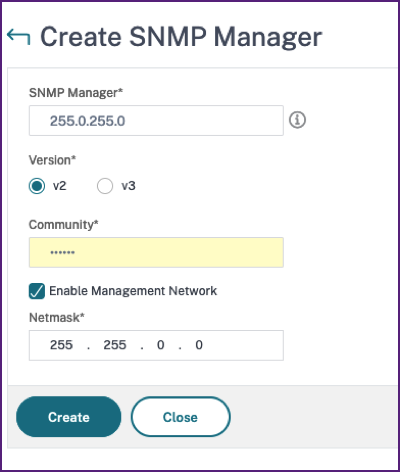
Task: Edit the first Netmask octet 255
Action: coord(61,345)
